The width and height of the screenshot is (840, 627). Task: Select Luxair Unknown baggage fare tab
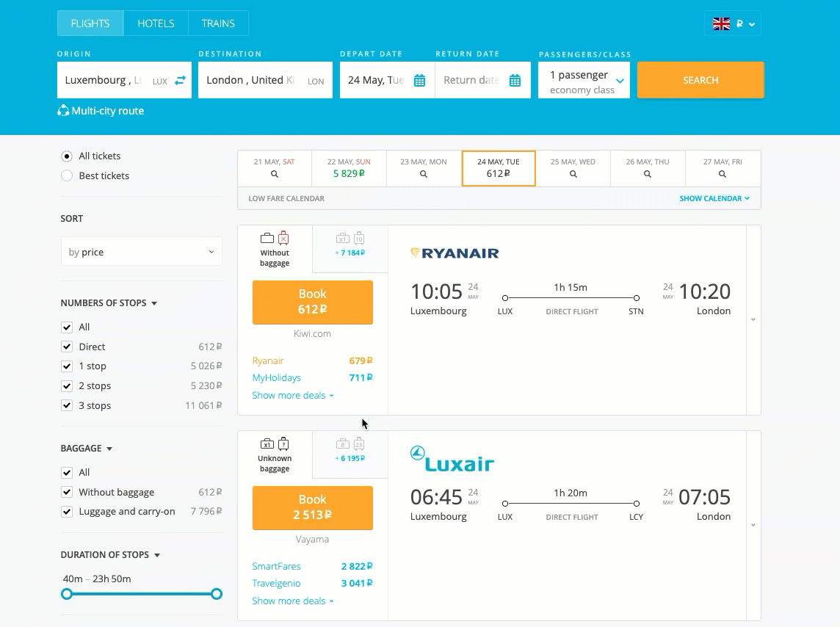pyautogui.click(x=275, y=455)
